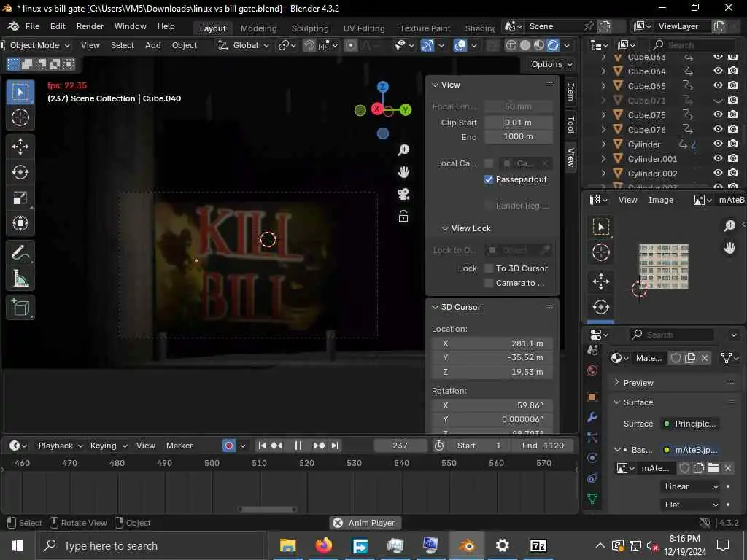This screenshot has height=560, width=747.
Task: Click the current frame field 237
Action: tap(400, 446)
